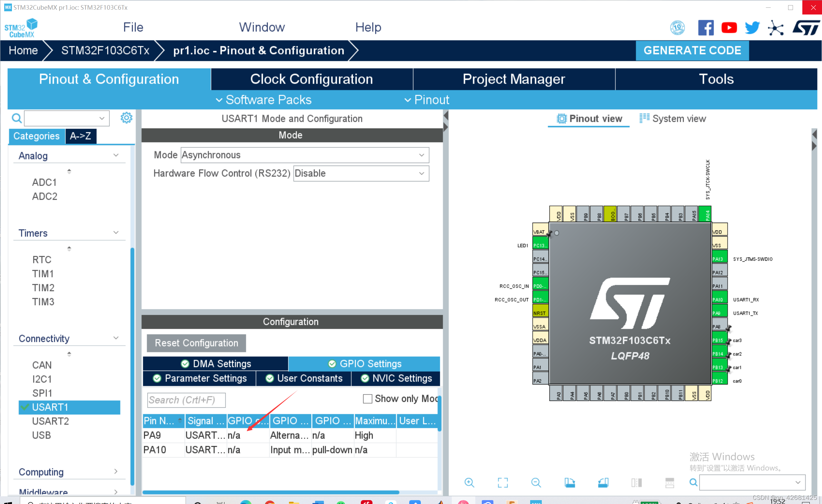Fit the chip view to the window
The width and height of the screenshot is (822, 504).
tap(502, 482)
